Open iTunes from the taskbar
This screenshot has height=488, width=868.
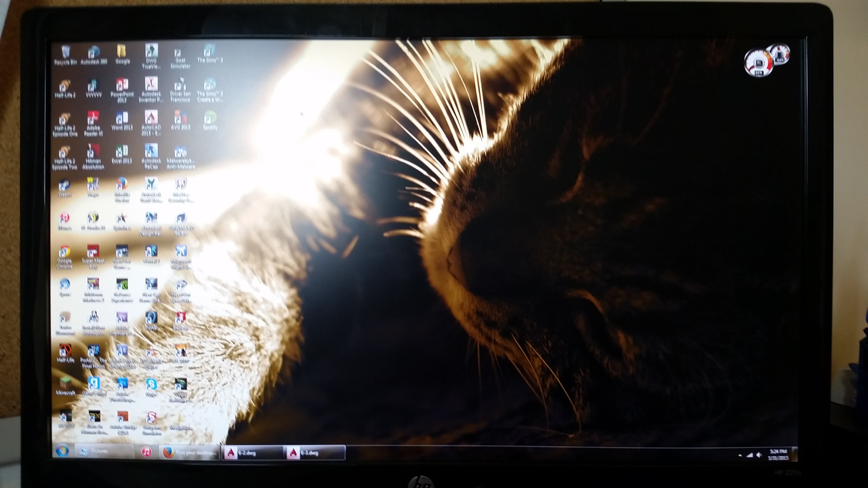pos(146,452)
